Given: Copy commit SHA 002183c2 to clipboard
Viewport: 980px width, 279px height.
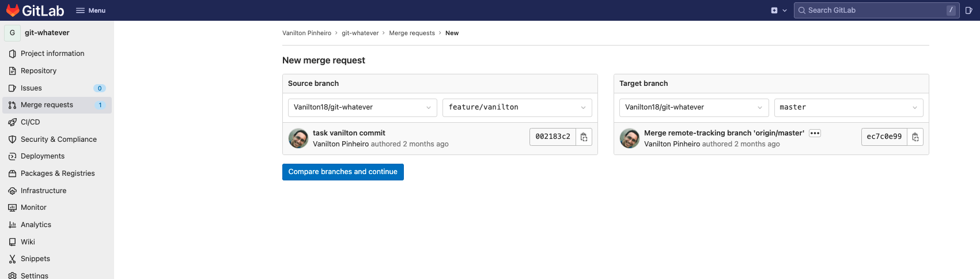Looking at the screenshot, I should (584, 137).
